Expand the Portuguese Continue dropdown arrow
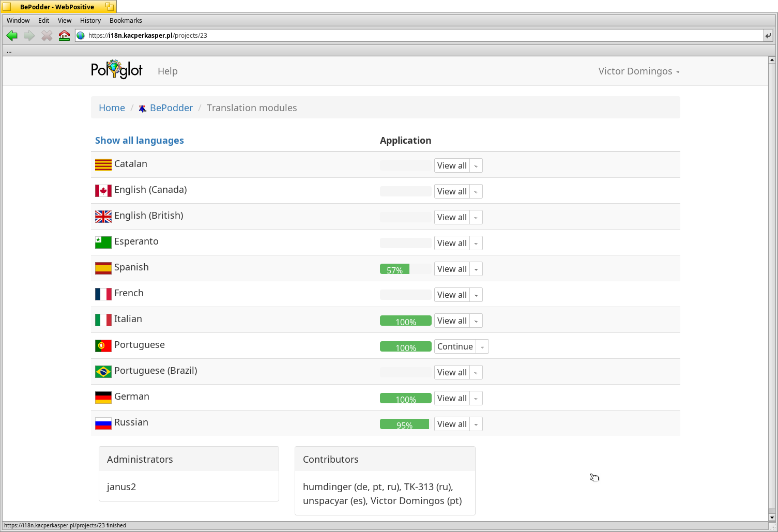The image size is (778, 532). 482,346
